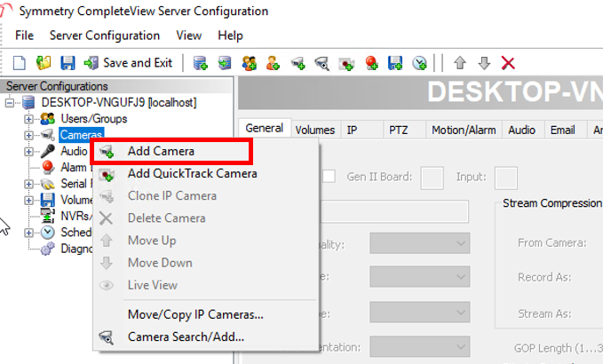603x364 pixels.
Task: Open the PTZ tab
Action: click(399, 130)
